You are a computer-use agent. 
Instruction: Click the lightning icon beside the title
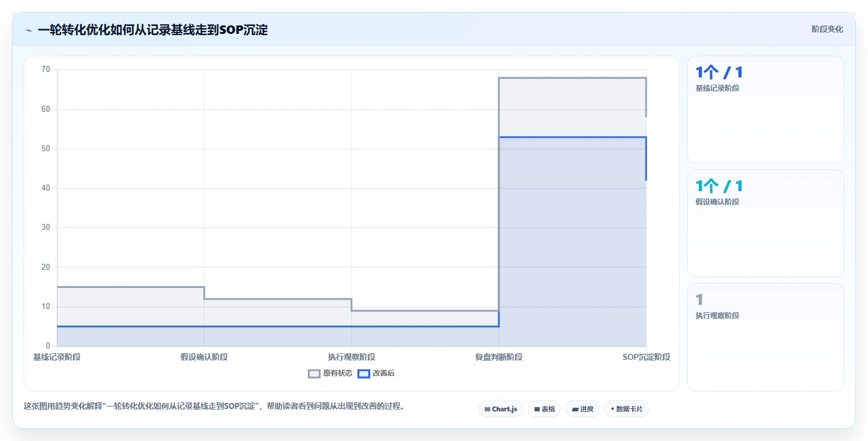[28, 30]
